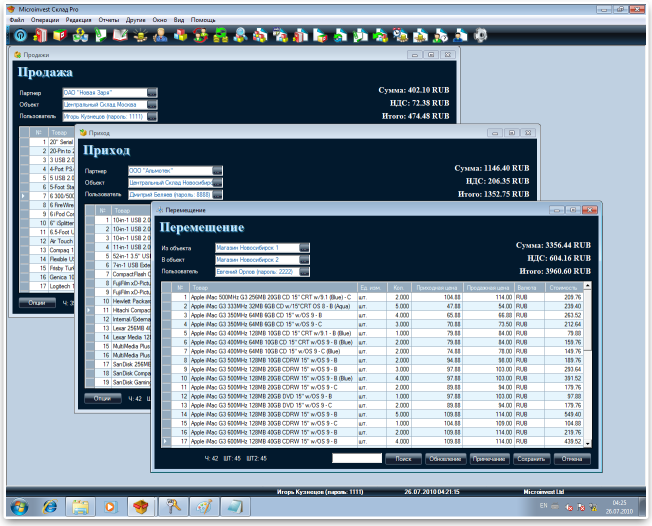Click the 'Магазин Новосибирск 1' field
Screen dimensions: 652x526
(x=257, y=248)
